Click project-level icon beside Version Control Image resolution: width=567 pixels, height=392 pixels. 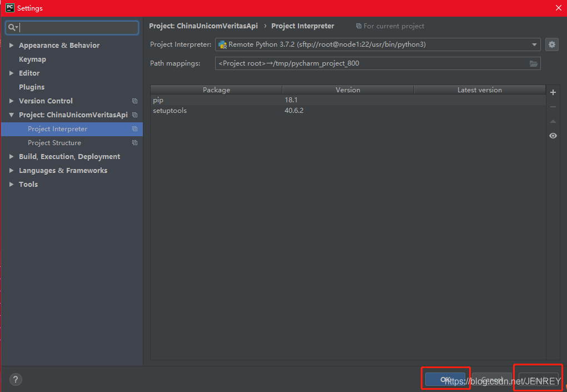(135, 101)
